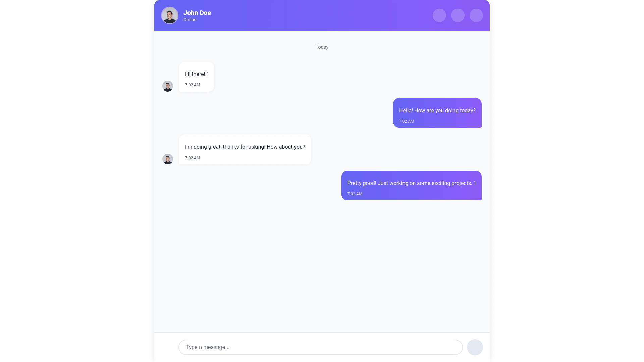644x362 pixels.
Task: Click the last round button in the header
Action: [x=476, y=15]
